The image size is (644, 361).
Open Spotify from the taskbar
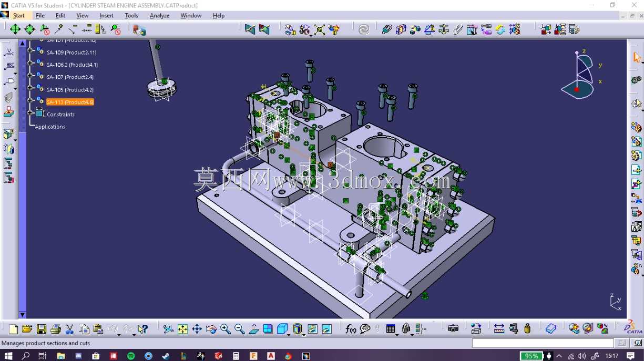tap(131, 356)
